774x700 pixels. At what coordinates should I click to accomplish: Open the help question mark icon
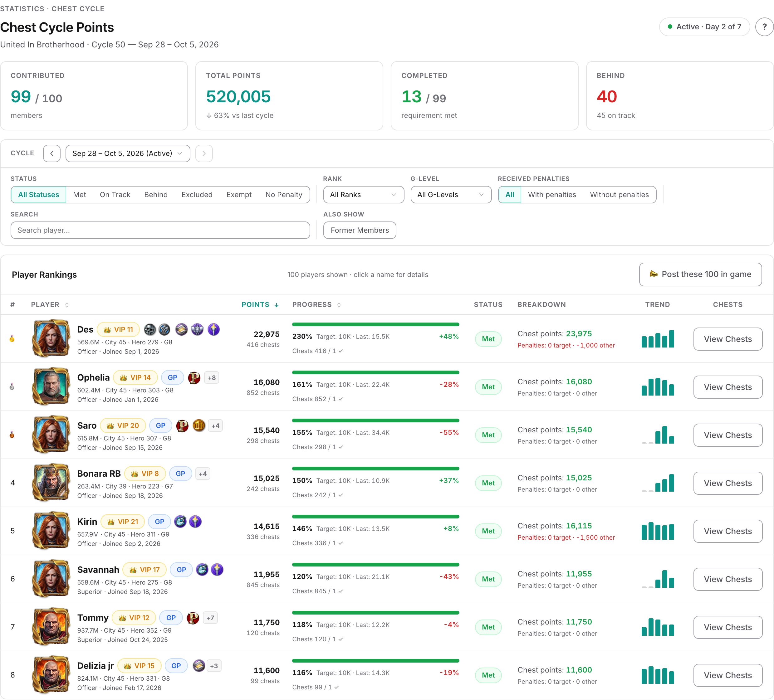(x=764, y=27)
